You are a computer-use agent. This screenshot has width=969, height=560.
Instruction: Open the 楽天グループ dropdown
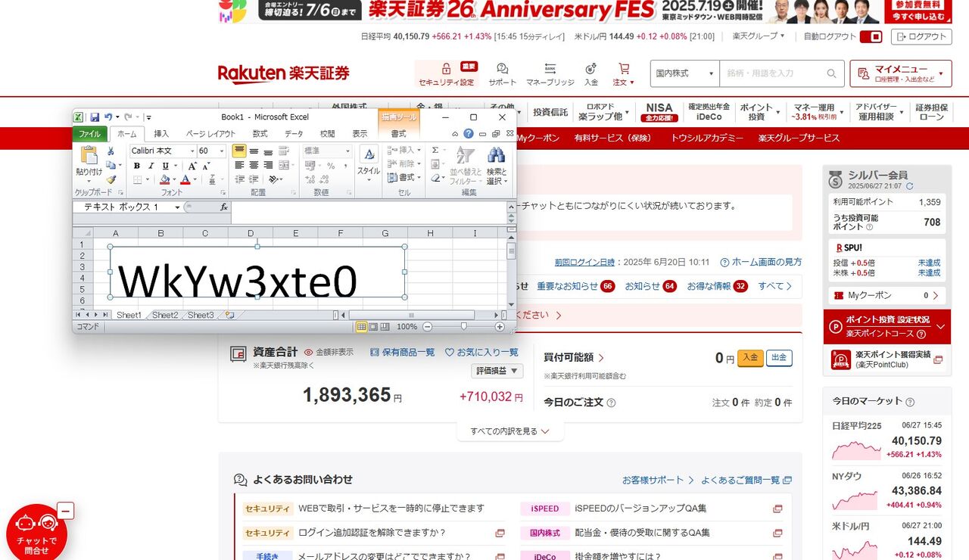tap(759, 36)
